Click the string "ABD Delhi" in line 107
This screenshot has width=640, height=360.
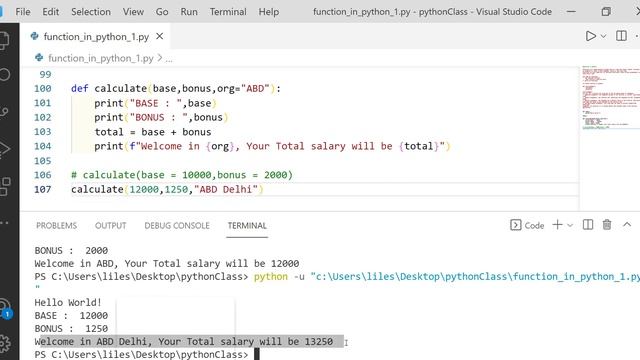coord(226,189)
